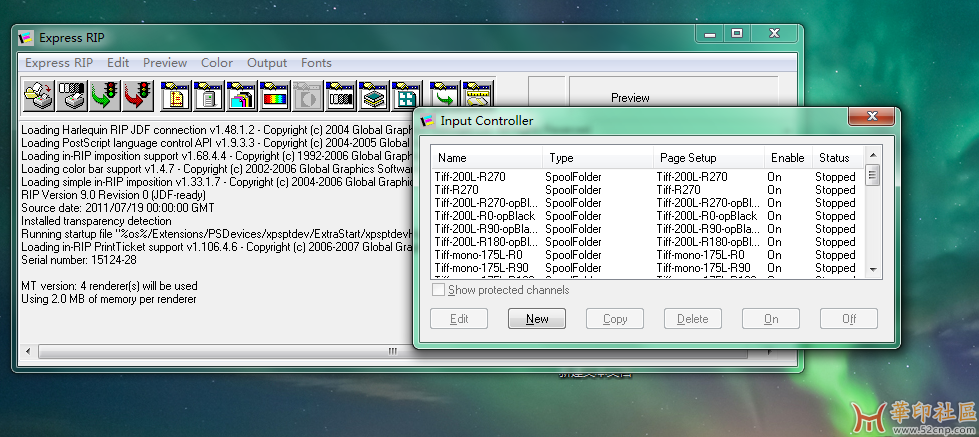Click the Copy button in Input Controller
This screenshot has width=979, height=437.
click(615, 318)
